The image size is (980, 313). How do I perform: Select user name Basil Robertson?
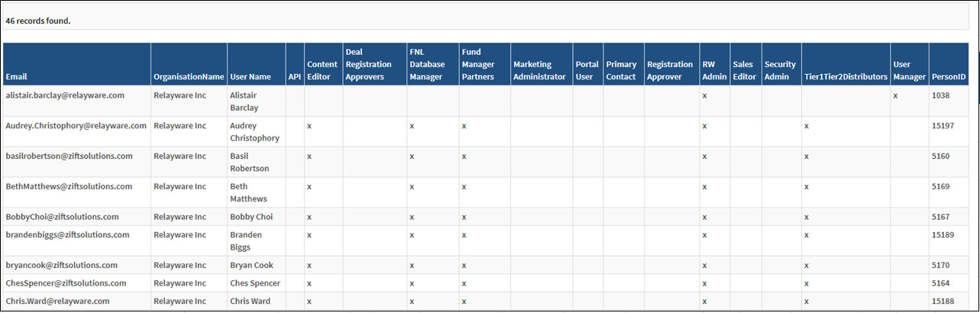tap(249, 162)
